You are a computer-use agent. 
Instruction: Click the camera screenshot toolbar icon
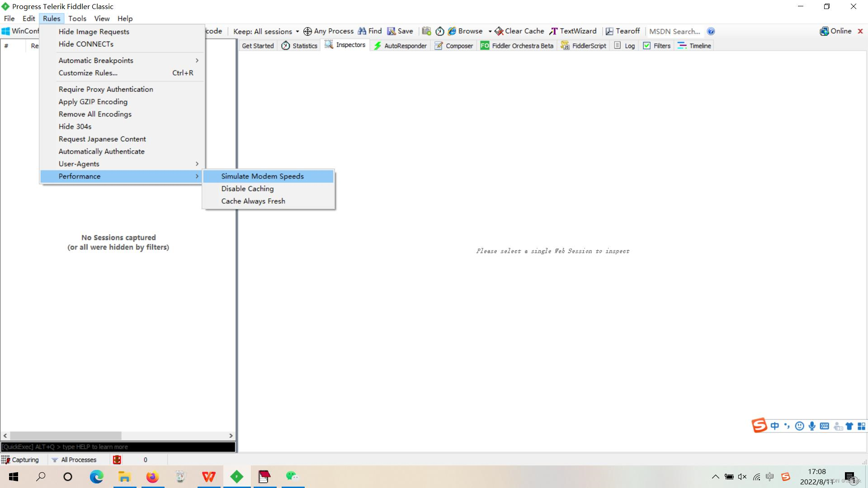[x=426, y=31]
